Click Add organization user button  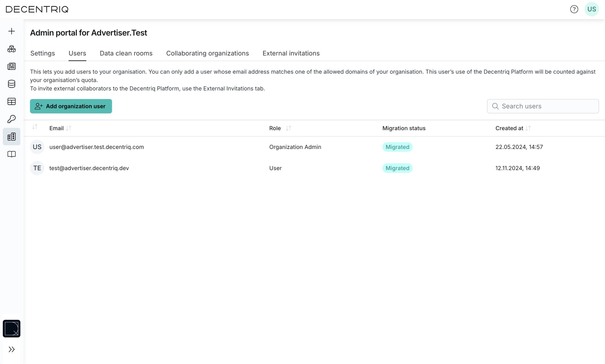(x=71, y=106)
